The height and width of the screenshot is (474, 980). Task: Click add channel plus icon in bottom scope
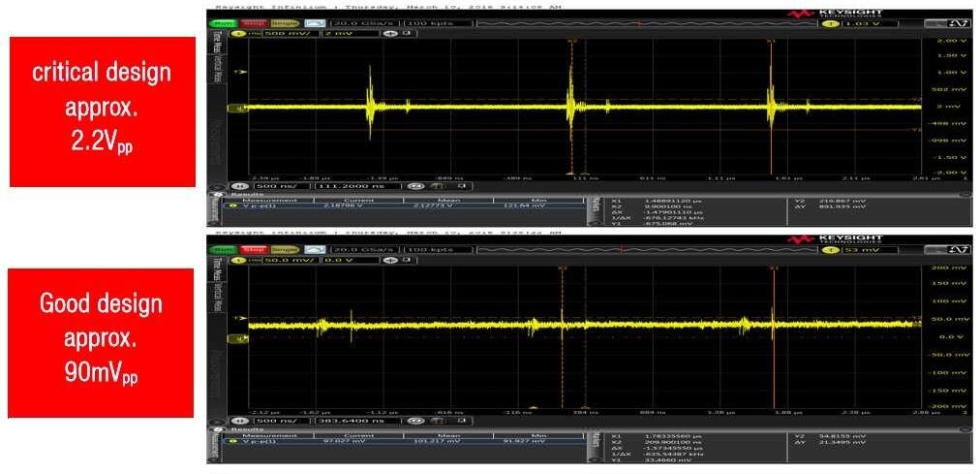pyautogui.click(x=390, y=260)
